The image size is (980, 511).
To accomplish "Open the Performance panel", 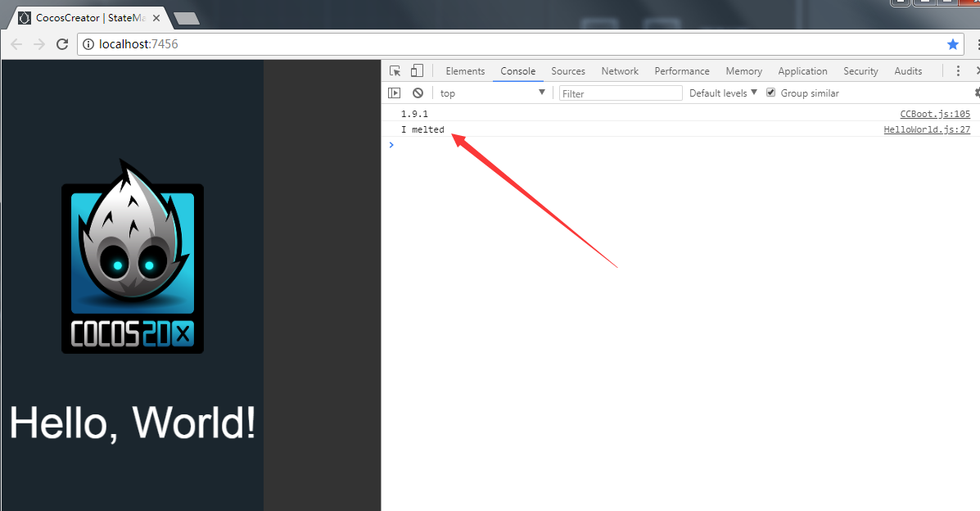I will [682, 71].
